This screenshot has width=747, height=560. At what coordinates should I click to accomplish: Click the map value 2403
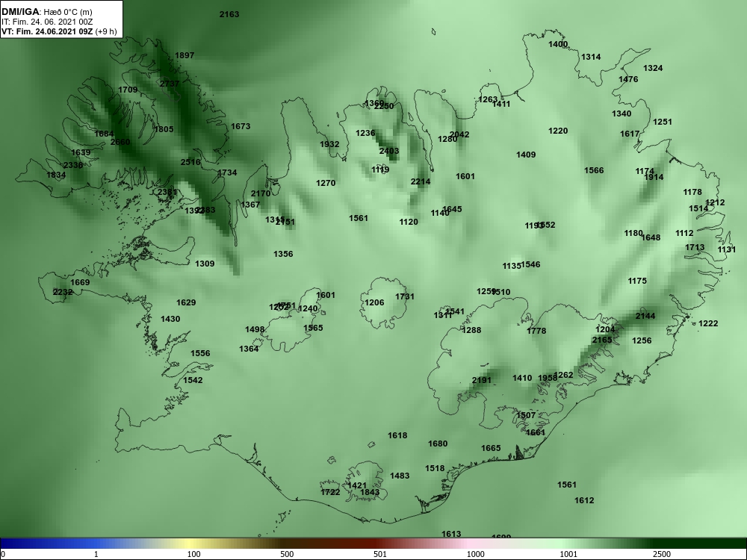pyautogui.click(x=389, y=151)
